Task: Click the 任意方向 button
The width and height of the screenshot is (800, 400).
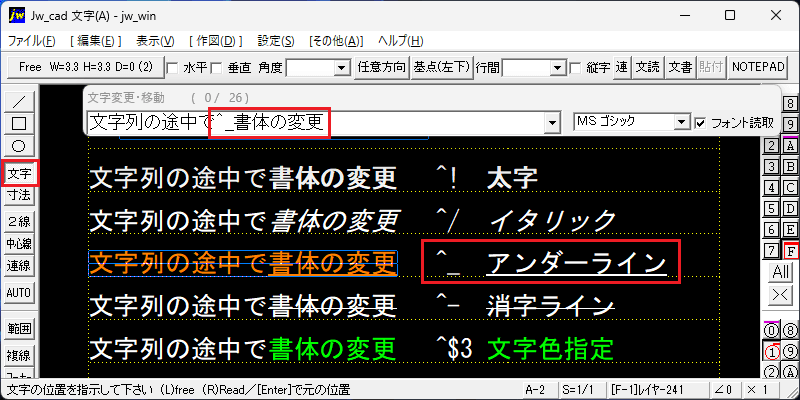Action: coord(382,67)
